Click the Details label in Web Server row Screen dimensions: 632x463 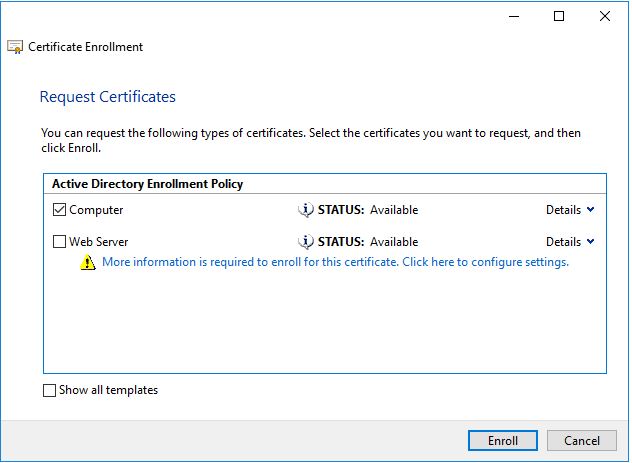pyautogui.click(x=563, y=242)
